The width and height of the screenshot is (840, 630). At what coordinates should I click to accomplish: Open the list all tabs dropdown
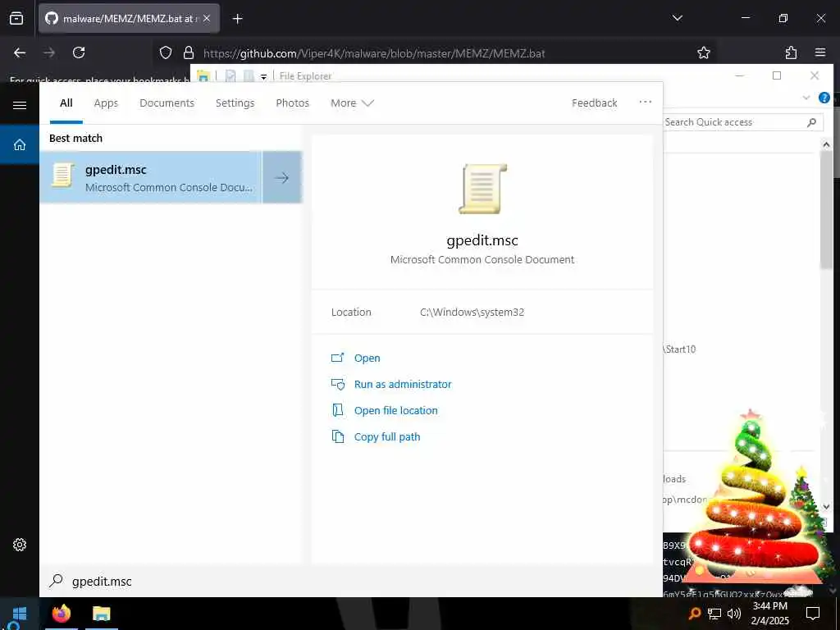[677, 18]
